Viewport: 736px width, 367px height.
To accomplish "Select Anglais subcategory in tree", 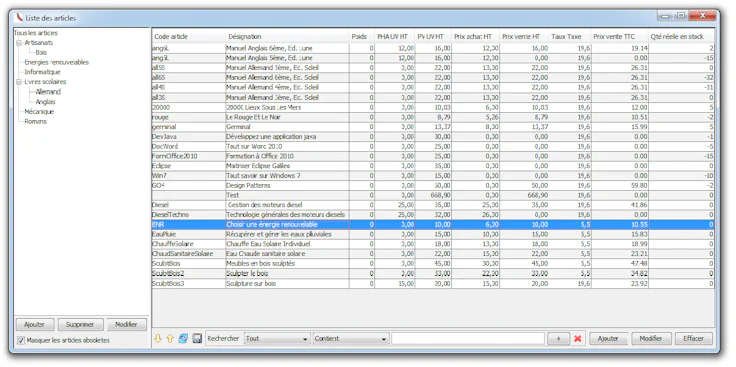I will coord(46,102).
